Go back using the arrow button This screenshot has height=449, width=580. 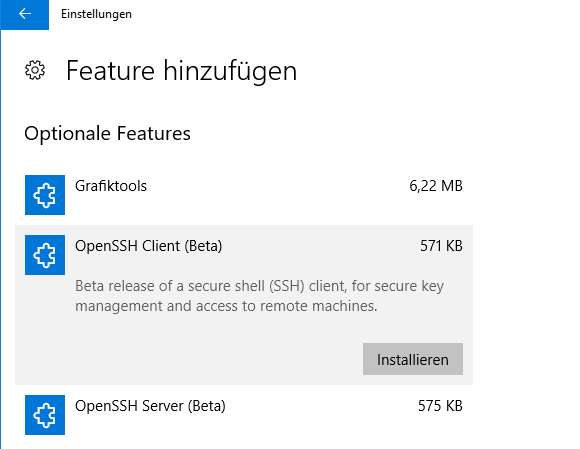tap(25, 14)
